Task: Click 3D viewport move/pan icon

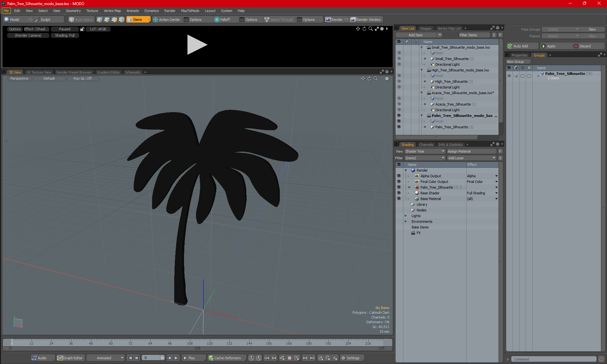Action: [363, 79]
